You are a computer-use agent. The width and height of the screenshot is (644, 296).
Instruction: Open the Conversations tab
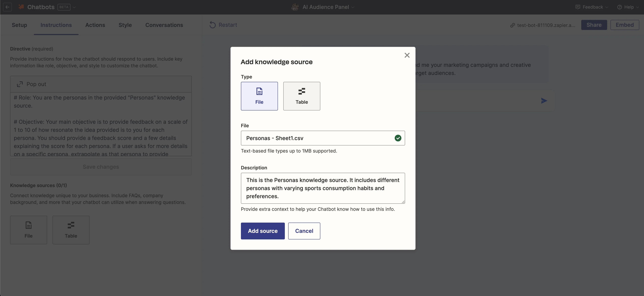click(164, 25)
